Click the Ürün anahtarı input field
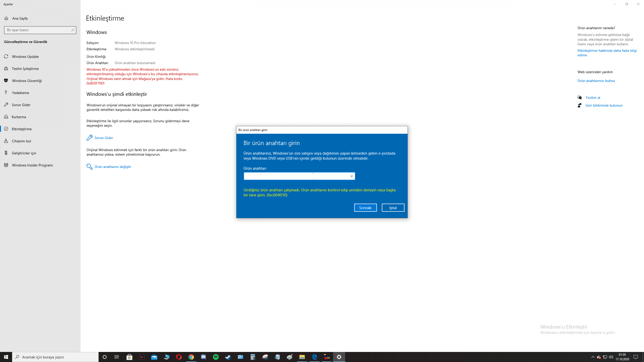The height and width of the screenshot is (362, 644). point(295,176)
